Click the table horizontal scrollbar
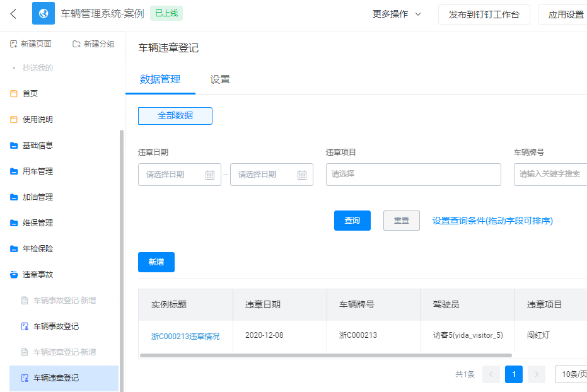This screenshot has height=392, width=587. pyautogui.click(x=326, y=355)
